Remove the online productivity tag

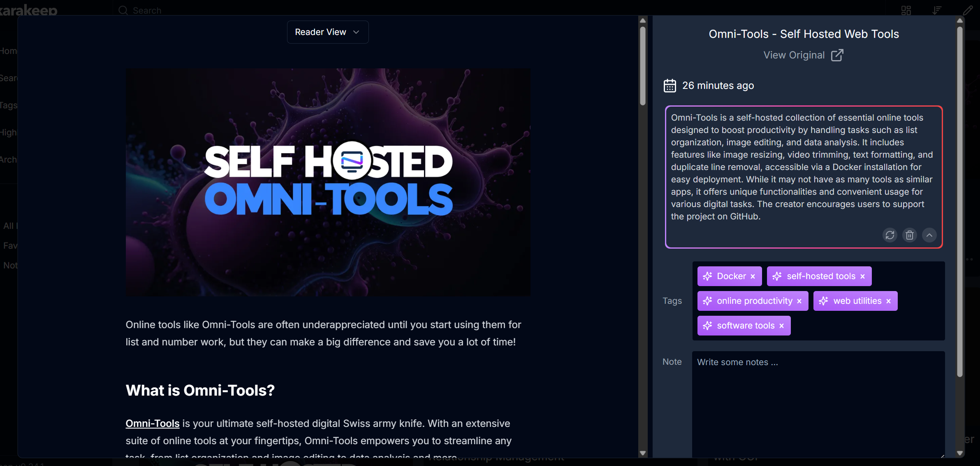click(x=799, y=301)
